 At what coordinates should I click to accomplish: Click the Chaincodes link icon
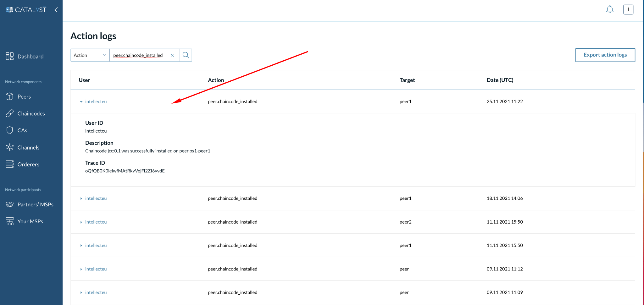9,113
